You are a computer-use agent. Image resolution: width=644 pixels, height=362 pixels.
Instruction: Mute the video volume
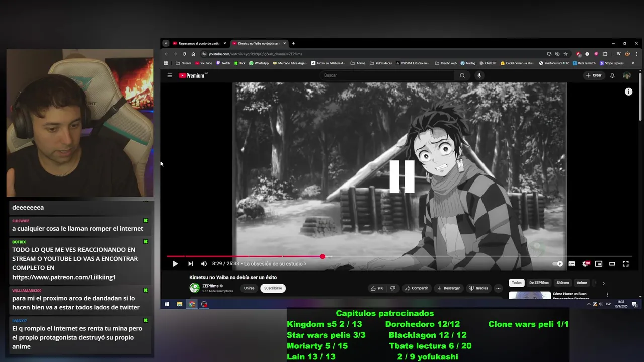coord(204,264)
